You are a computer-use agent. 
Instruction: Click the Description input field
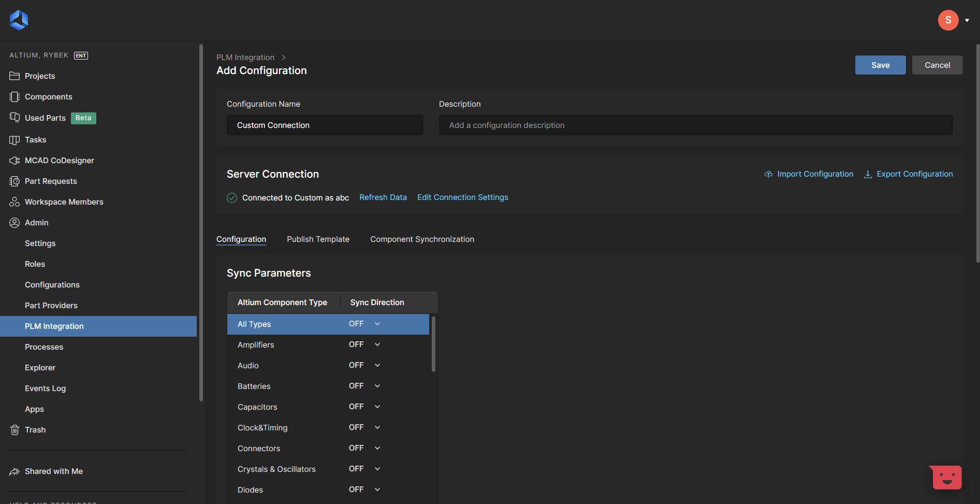point(696,125)
